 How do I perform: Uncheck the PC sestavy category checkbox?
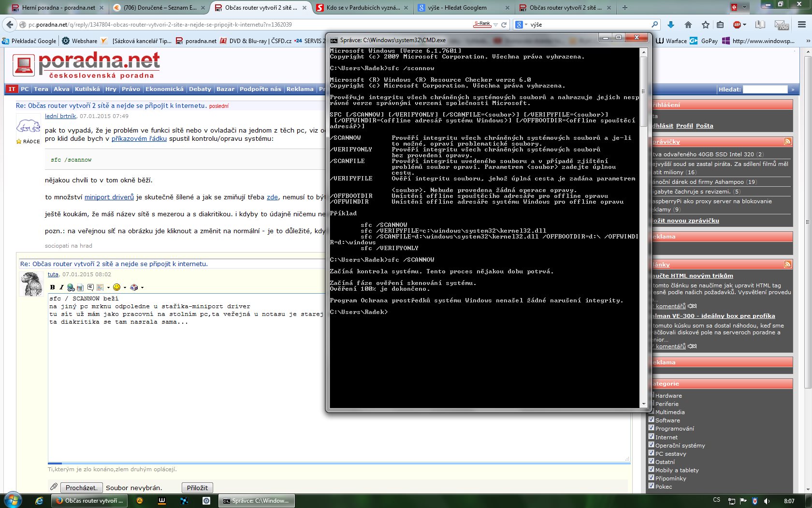(651, 453)
